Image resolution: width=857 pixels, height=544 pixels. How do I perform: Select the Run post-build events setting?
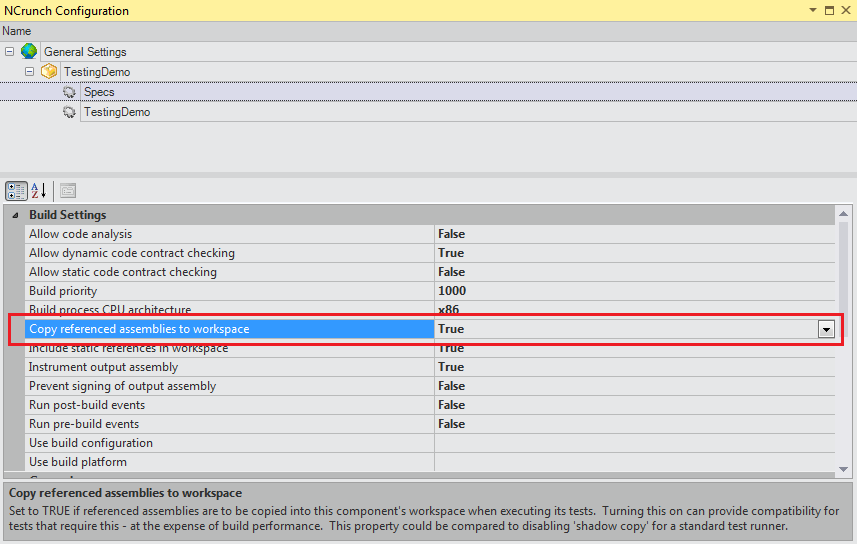click(x=87, y=405)
